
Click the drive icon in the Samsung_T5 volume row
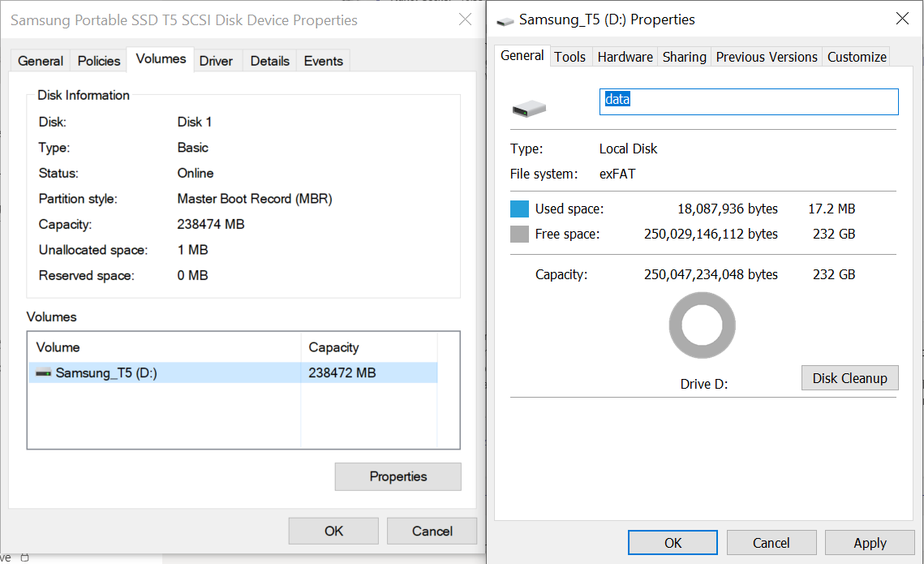[x=44, y=372]
